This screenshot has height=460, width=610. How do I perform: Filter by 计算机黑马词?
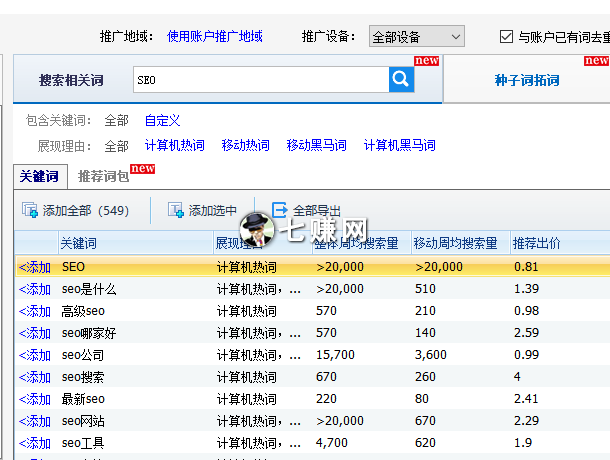[400, 145]
